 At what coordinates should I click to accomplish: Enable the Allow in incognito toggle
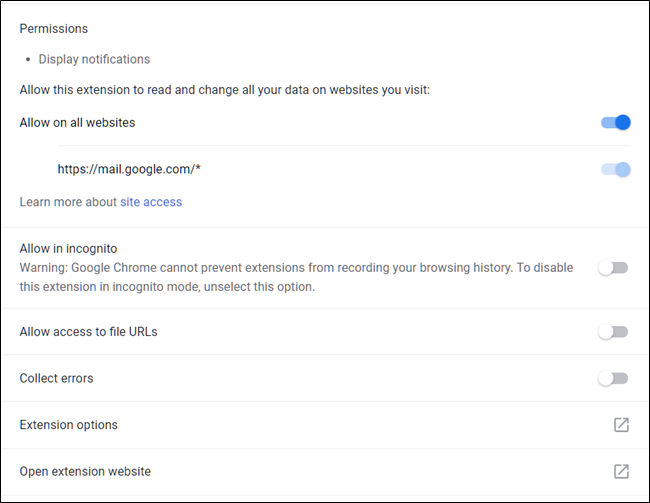click(x=612, y=268)
